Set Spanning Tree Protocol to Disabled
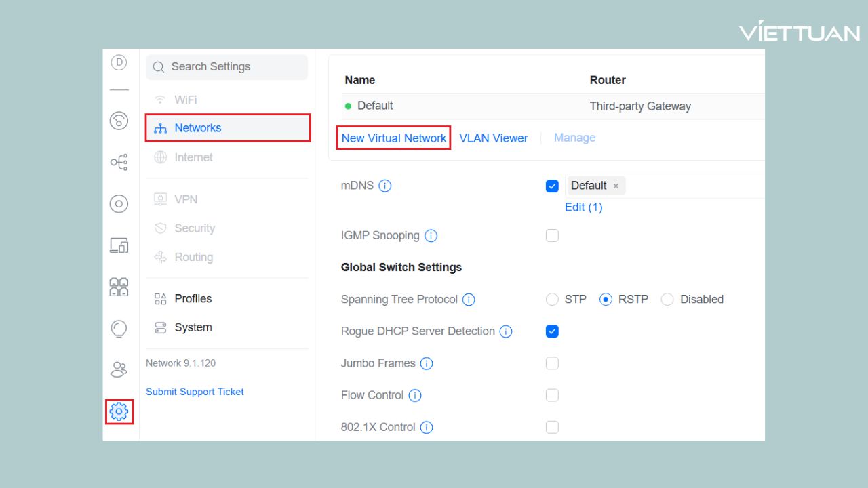868x488 pixels. (x=667, y=300)
